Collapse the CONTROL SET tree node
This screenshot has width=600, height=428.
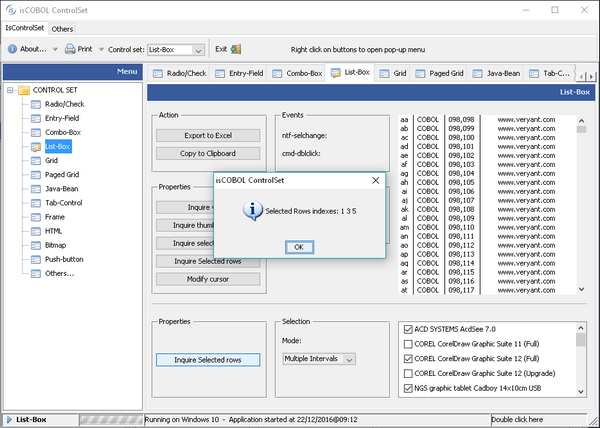[x=9, y=90]
